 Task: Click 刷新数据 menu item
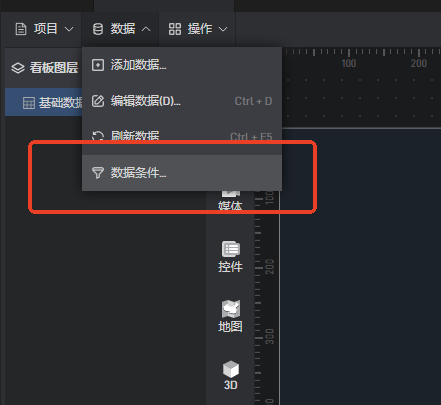tap(182, 136)
